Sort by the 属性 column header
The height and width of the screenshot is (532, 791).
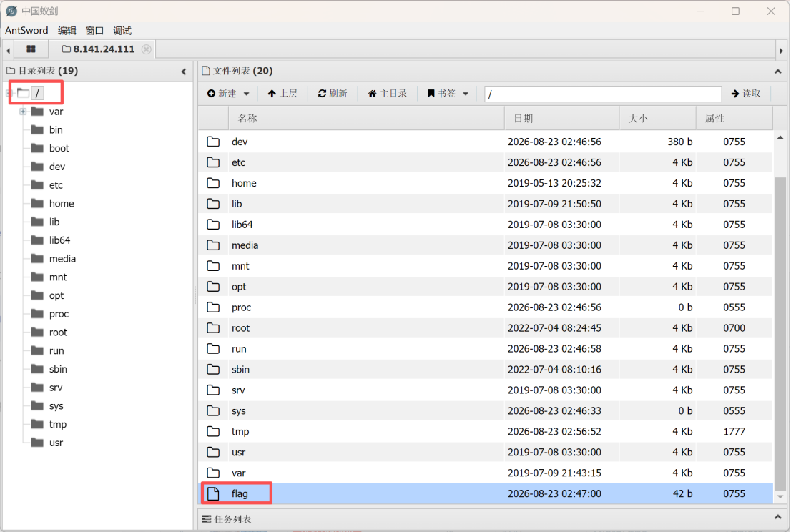point(734,119)
